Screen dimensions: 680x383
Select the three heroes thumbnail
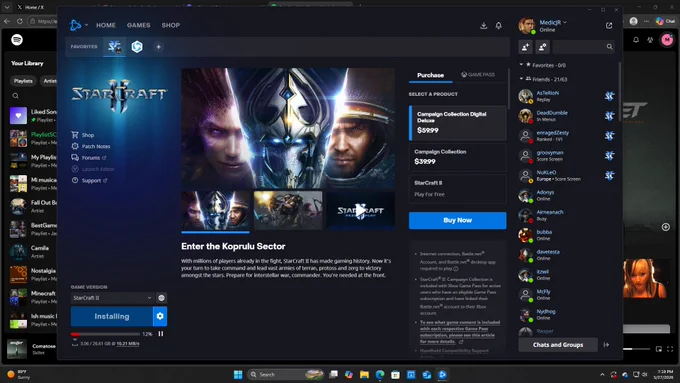[216, 211]
